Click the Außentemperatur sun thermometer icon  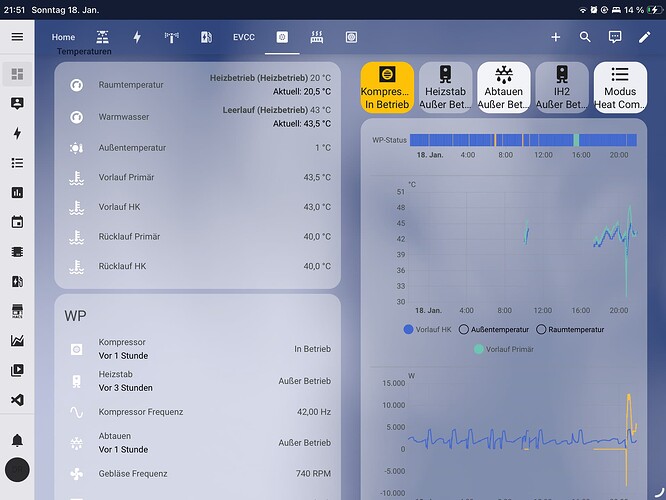tap(76, 148)
